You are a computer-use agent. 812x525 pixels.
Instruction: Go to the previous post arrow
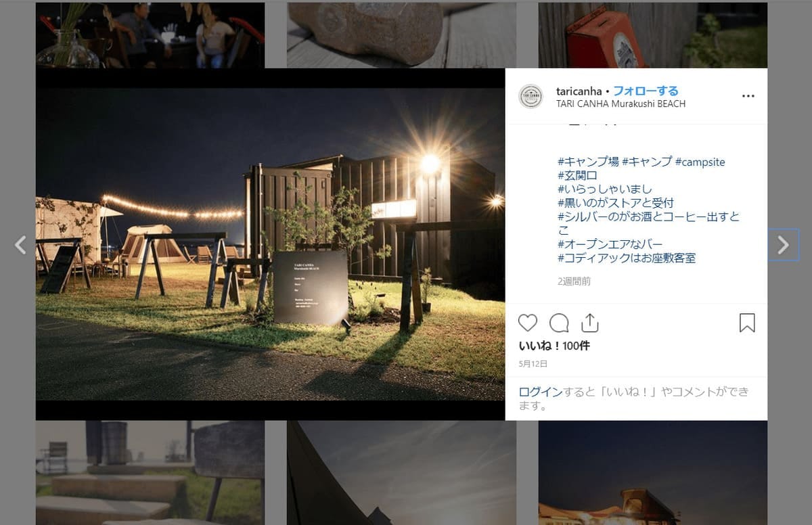(x=20, y=245)
